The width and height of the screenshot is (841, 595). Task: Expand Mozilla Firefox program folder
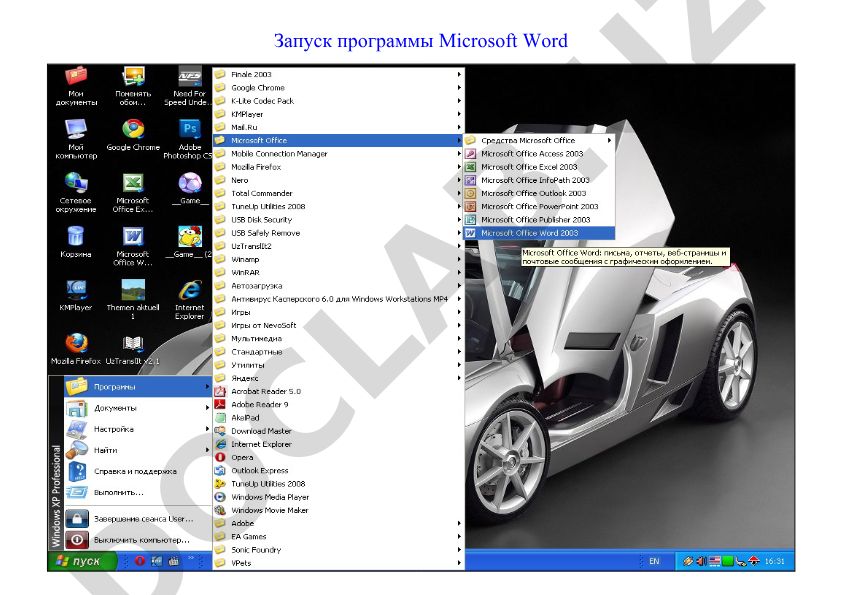click(x=338, y=167)
